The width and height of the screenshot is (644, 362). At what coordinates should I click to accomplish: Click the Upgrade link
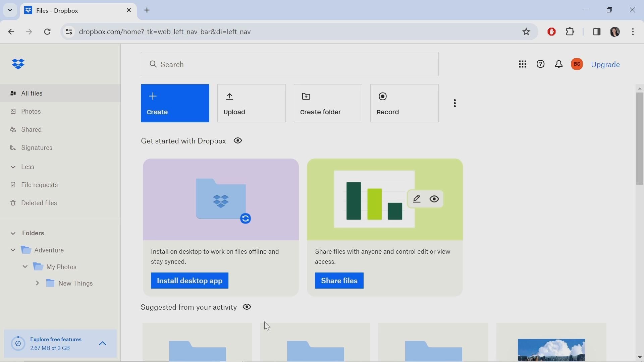[x=605, y=64]
